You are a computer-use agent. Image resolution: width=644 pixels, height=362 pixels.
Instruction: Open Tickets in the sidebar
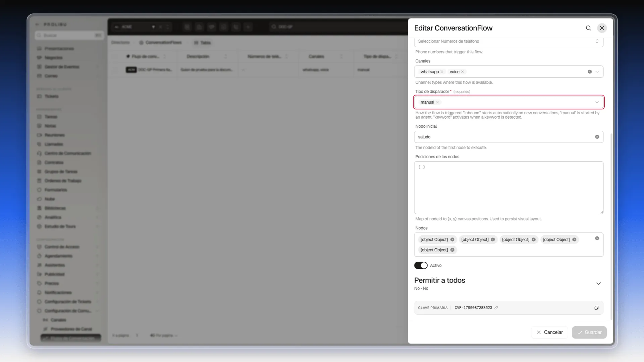(x=51, y=97)
